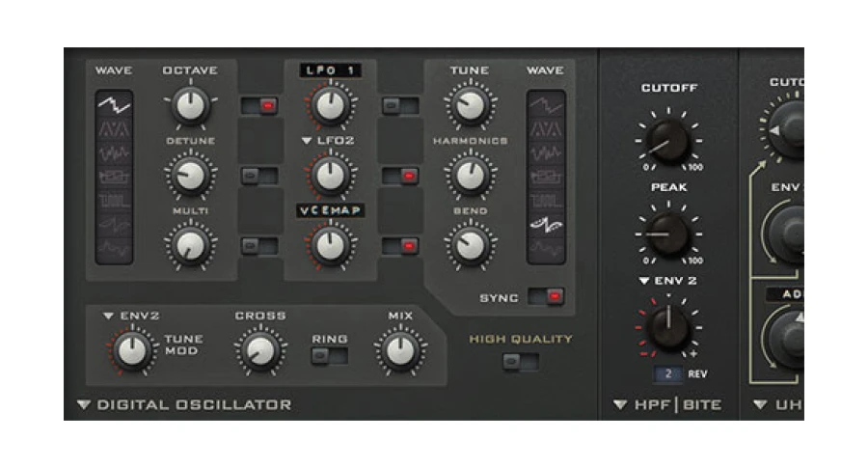Select the stacked pulse waveform in the left Wave list
868x468 pixels.
pyautogui.click(x=114, y=177)
